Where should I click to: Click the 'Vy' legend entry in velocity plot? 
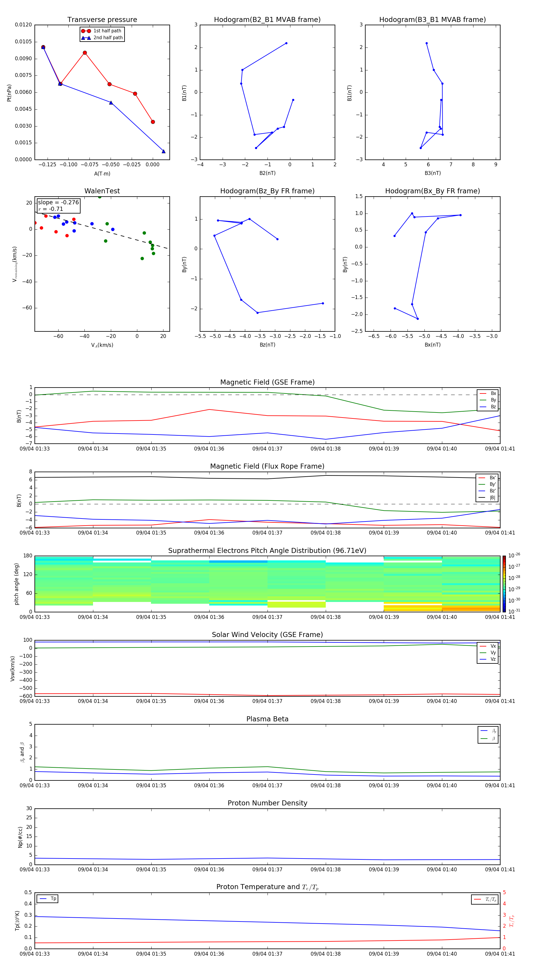pyautogui.click(x=488, y=652)
